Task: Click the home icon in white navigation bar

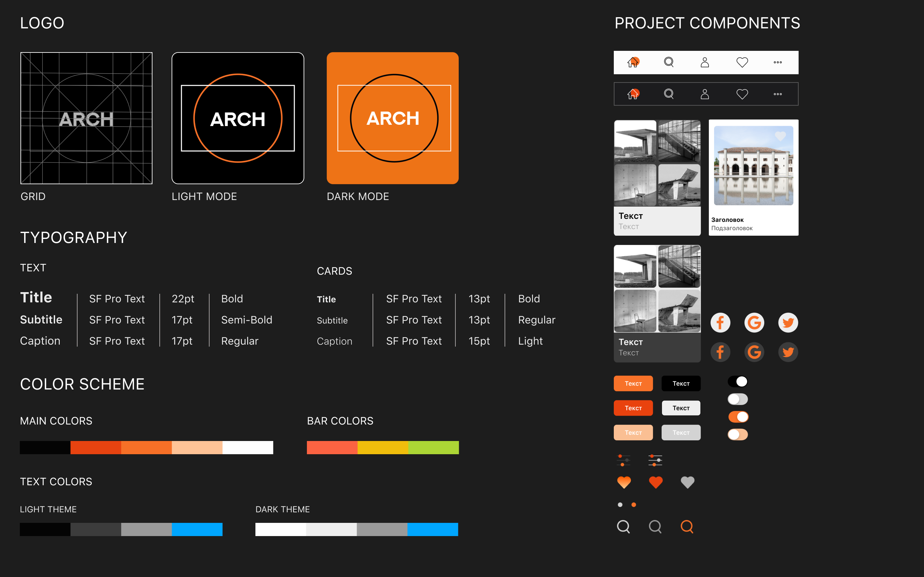Action: click(633, 62)
